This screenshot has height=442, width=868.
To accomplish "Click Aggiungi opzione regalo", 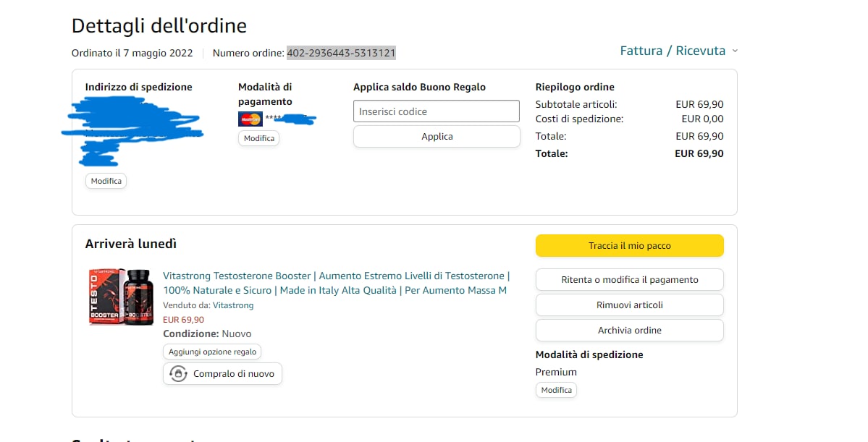I will click(212, 352).
